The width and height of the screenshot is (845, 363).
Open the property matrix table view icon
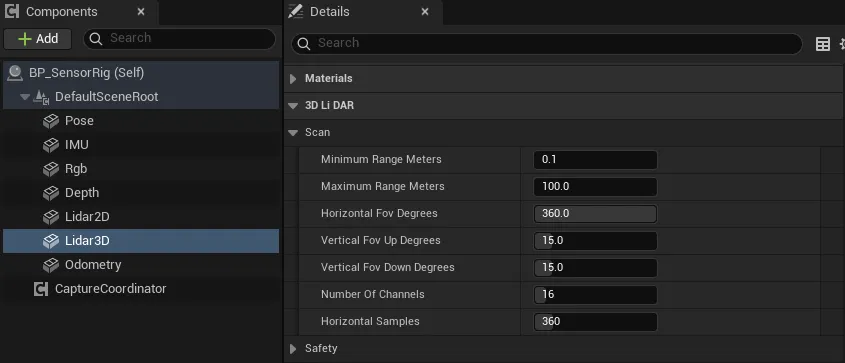[x=823, y=44]
